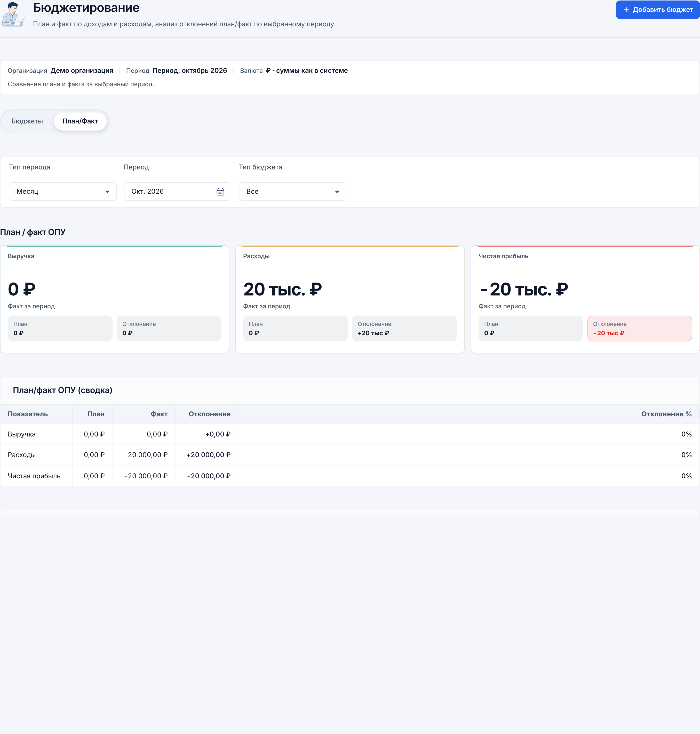Expand the Месяц period type dropdown arrow

click(107, 192)
